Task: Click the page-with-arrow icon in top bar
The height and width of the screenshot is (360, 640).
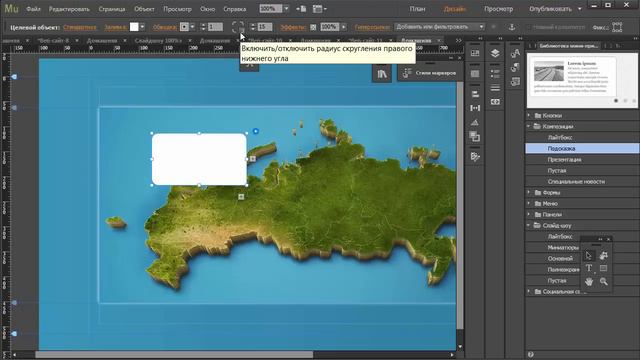Action: (301, 9)
